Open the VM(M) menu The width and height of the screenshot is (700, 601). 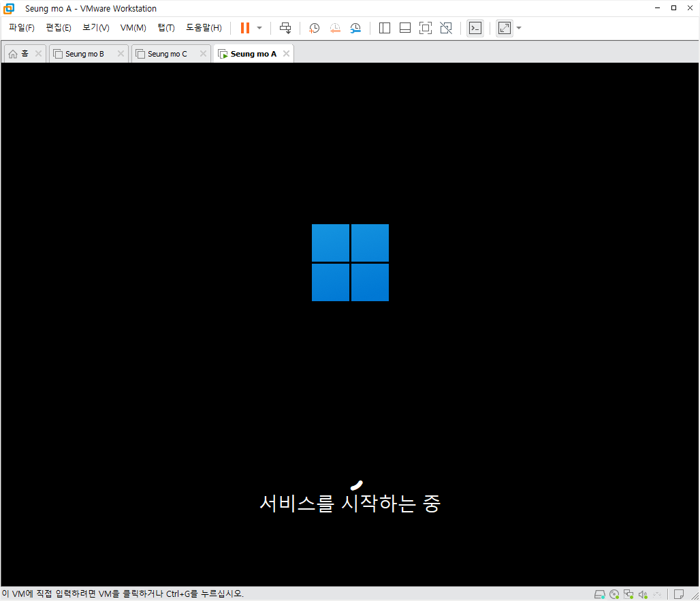point(133,28)
